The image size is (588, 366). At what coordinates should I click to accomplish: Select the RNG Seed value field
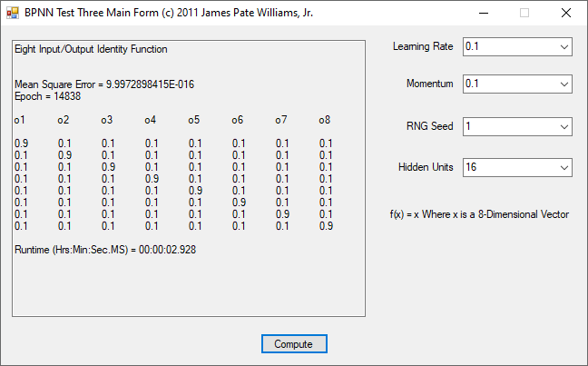(x=508, y=126)
